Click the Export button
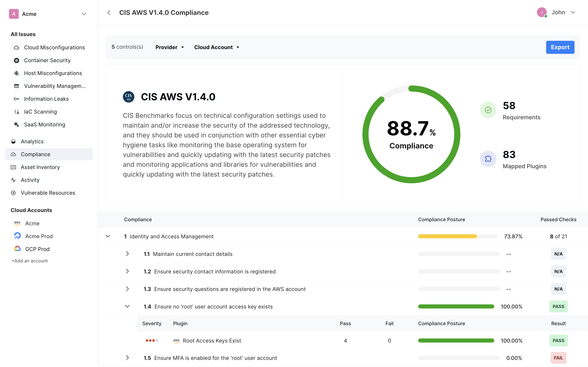This screenshot has height=367, width=588. [560, 47]
